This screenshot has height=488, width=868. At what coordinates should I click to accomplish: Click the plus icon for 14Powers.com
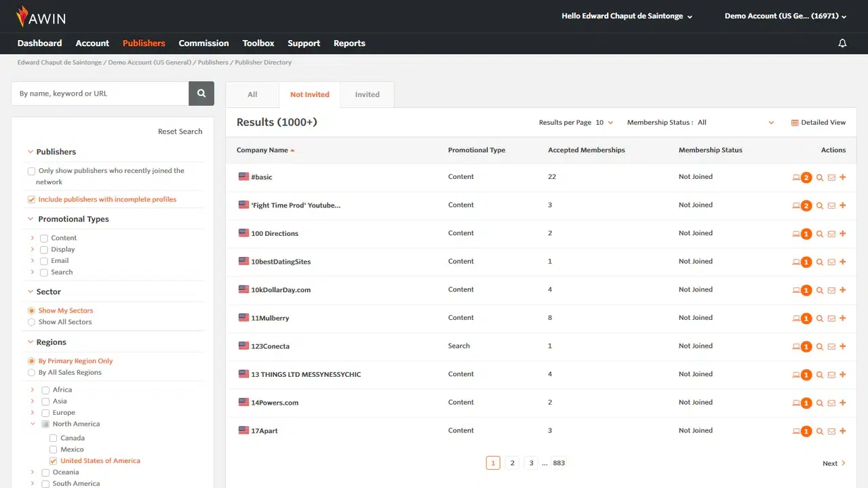pyautogui.click(x=843, y=403)
